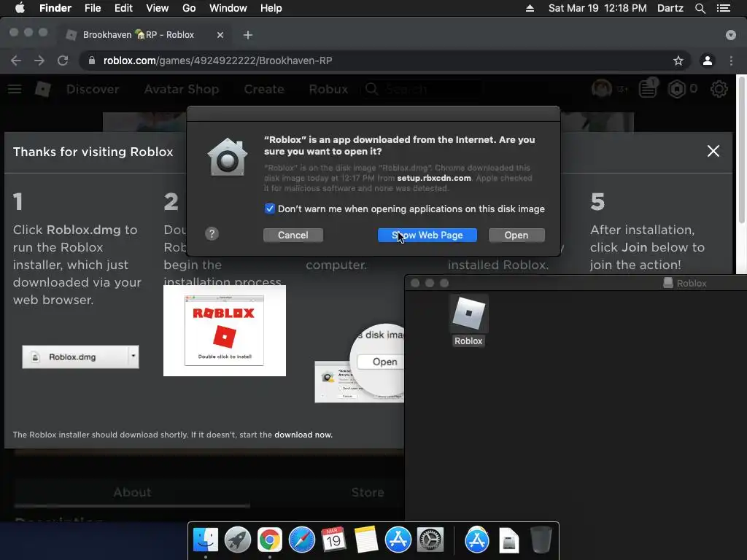The height and width of the screenshot is (560, 747).
Task: Bookmark this page with the star
Action: (x=678, y=61)
